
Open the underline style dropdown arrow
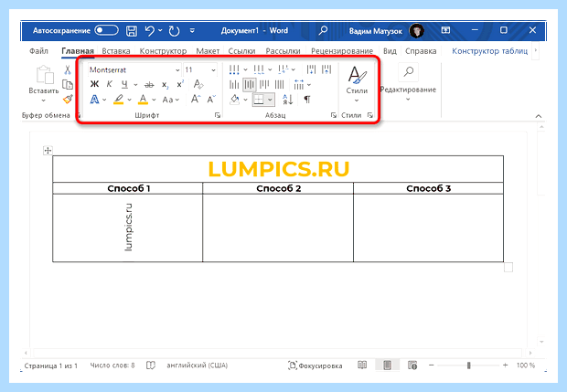point(135,85)
